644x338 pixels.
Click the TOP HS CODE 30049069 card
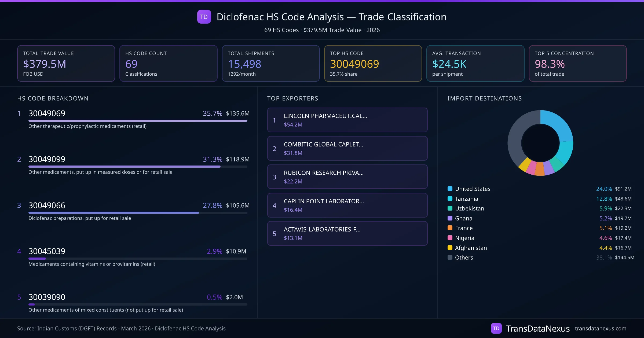click(373, 63)
